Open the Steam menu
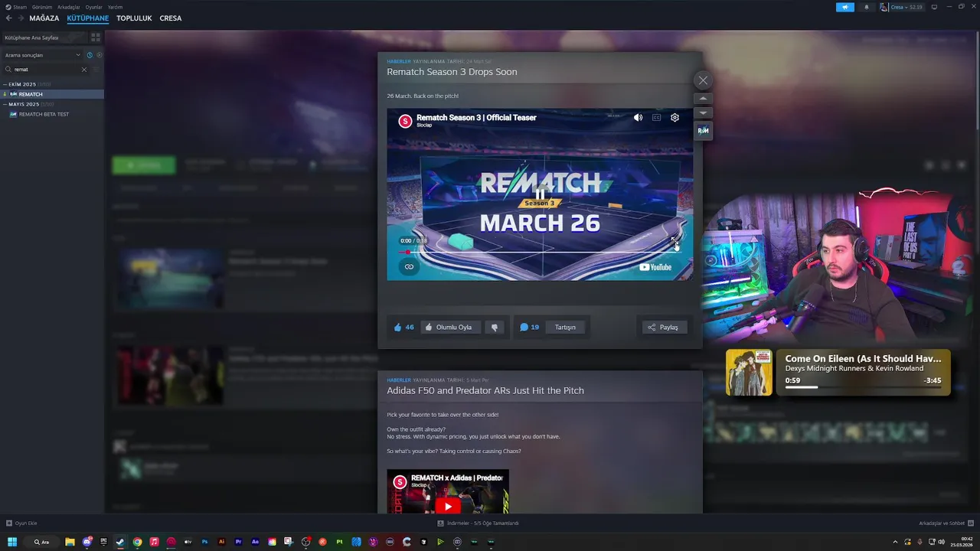 tap(16, 7)
